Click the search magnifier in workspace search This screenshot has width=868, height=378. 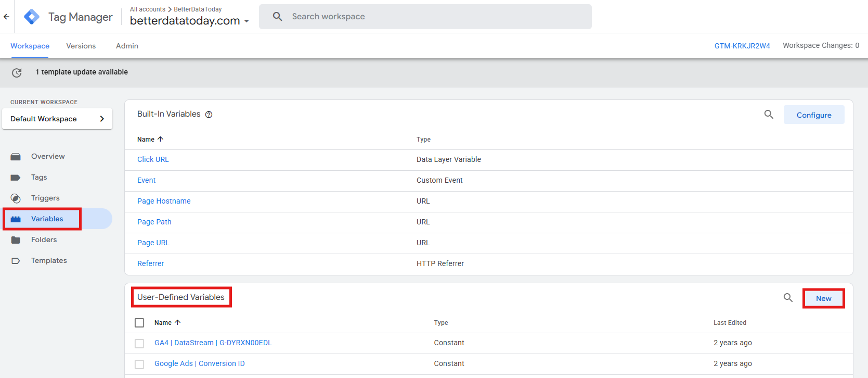278,17
